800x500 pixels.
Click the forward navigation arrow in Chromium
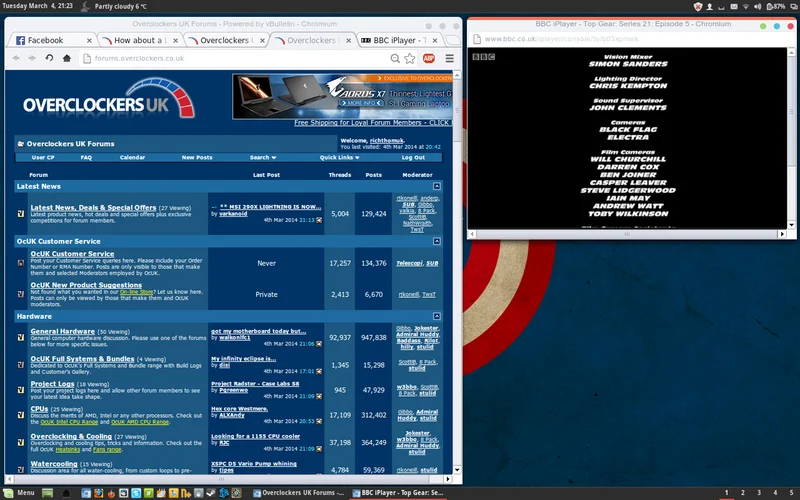point(32,58)
